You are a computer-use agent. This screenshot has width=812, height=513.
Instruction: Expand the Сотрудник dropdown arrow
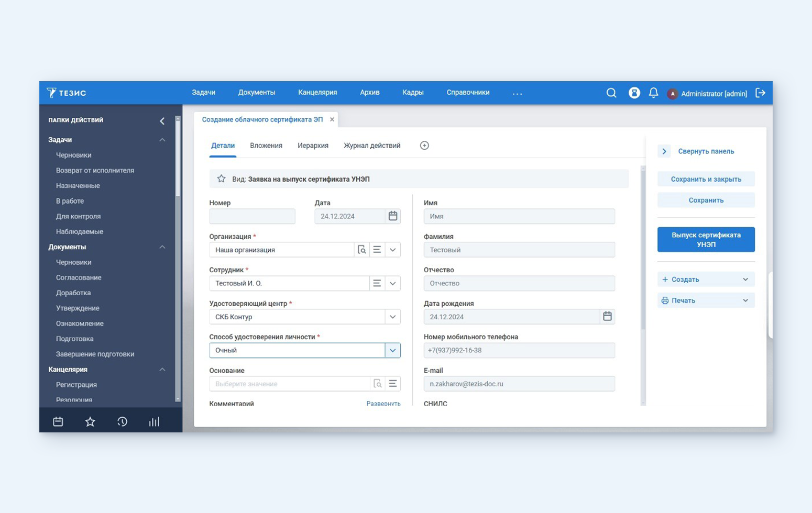[x=392, y=283]
